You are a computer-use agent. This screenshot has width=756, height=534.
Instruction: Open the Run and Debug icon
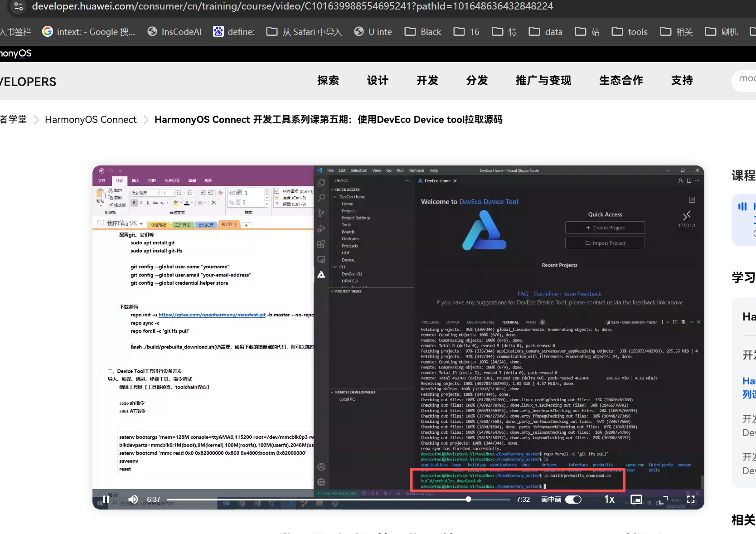pos(321,228)
